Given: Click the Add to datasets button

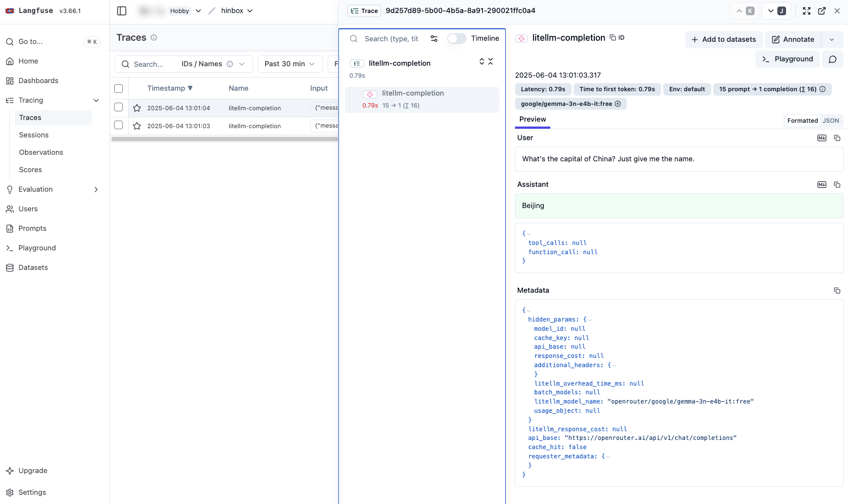Looking at the screenshot, I should (723, 39).
